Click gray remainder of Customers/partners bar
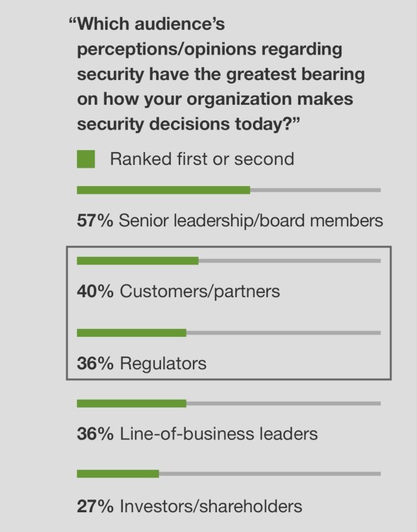Image resolution: width=417 pixels, height=532 pixels. 290,260
